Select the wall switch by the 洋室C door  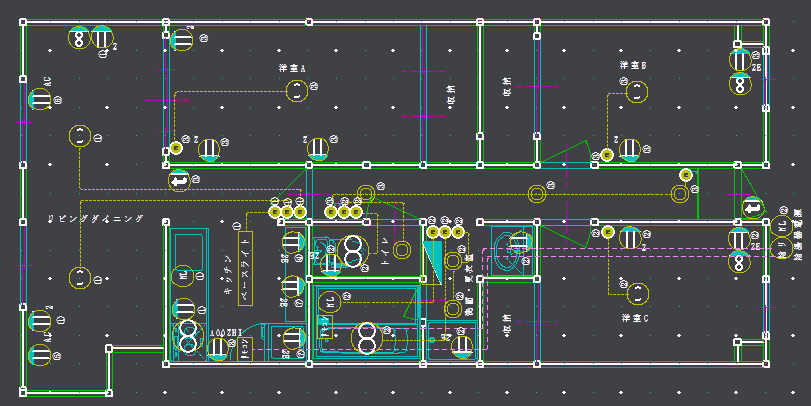[608, 232]
